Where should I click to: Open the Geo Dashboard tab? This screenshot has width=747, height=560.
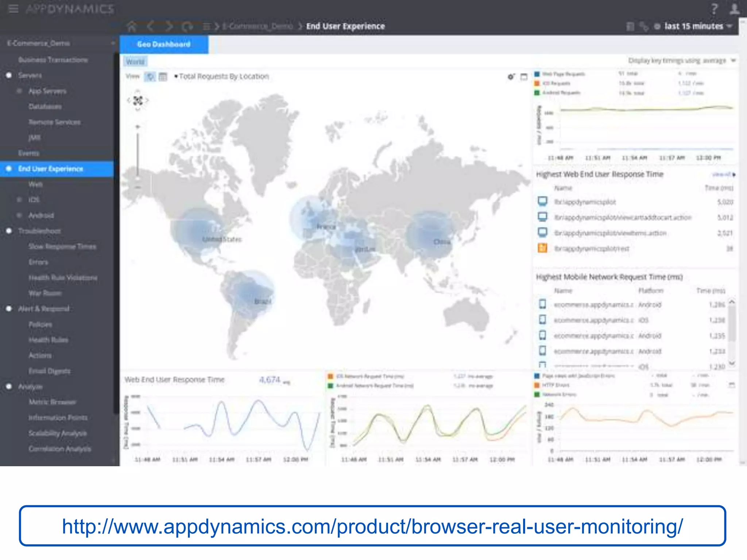tap(164, 44)
